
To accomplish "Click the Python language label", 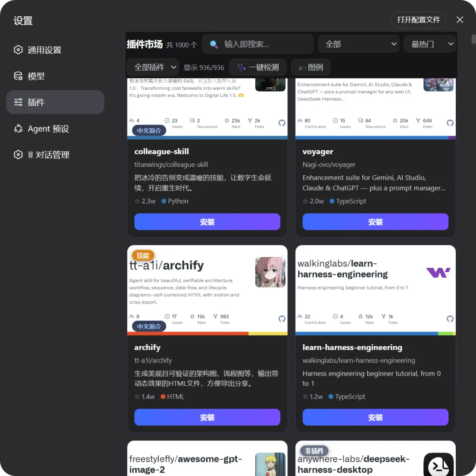I will point(178,201).
